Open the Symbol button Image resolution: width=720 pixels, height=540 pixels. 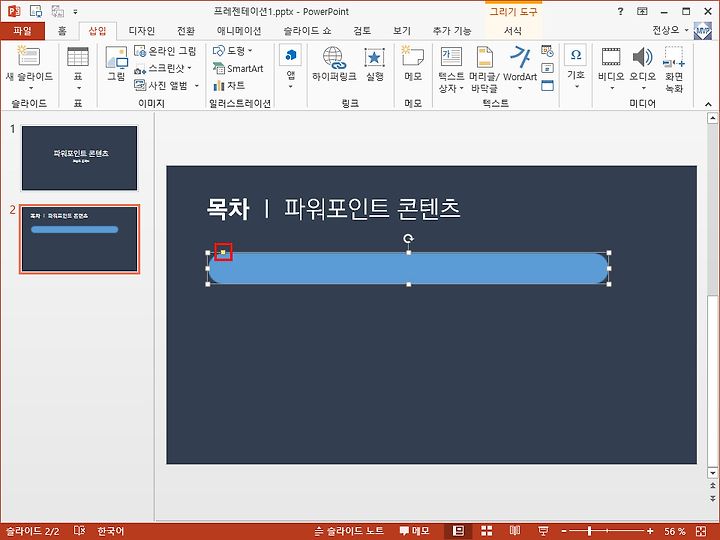(576, 67)
